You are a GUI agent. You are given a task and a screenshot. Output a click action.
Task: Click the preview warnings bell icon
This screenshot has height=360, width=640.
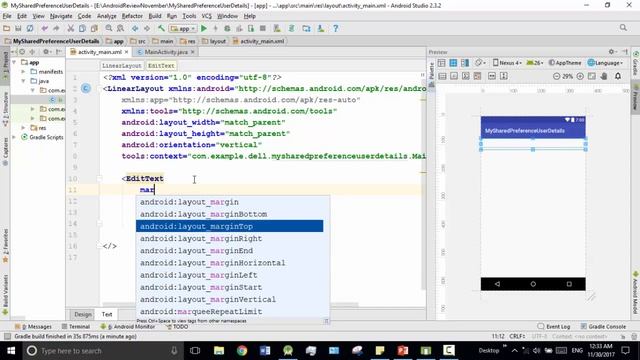pyautogui.click(x=618, y=76)
